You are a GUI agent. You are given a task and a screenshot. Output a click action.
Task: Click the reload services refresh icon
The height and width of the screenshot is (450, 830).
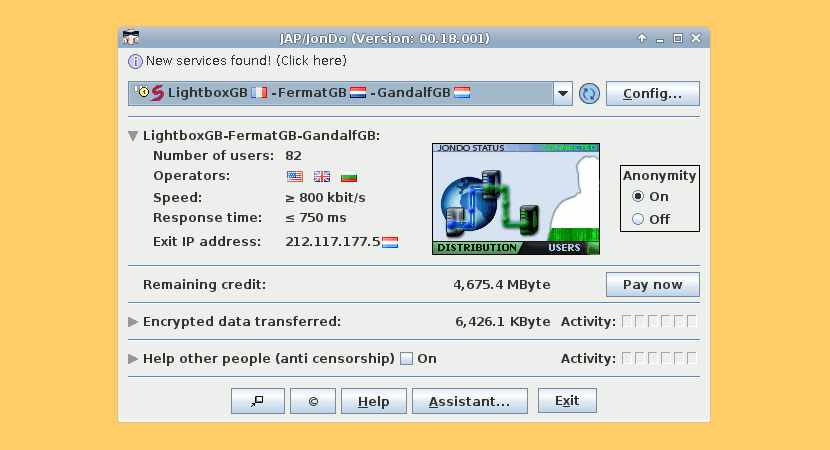pyautogui.click(x=589, y=94)
